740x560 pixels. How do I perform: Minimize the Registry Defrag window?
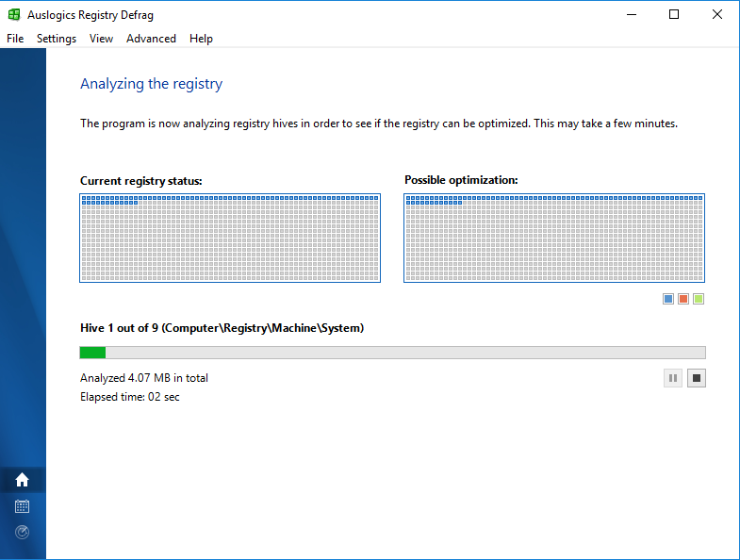[631, 14]
